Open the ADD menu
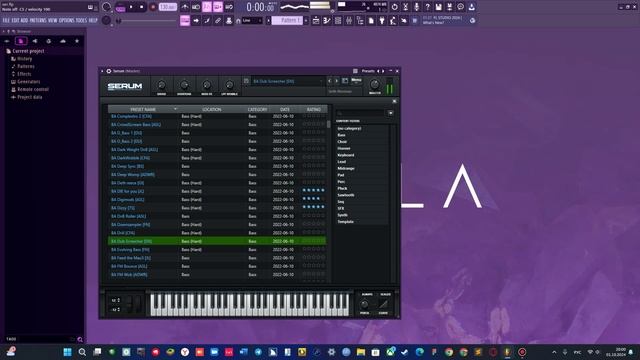 click(x=24, y=20)
